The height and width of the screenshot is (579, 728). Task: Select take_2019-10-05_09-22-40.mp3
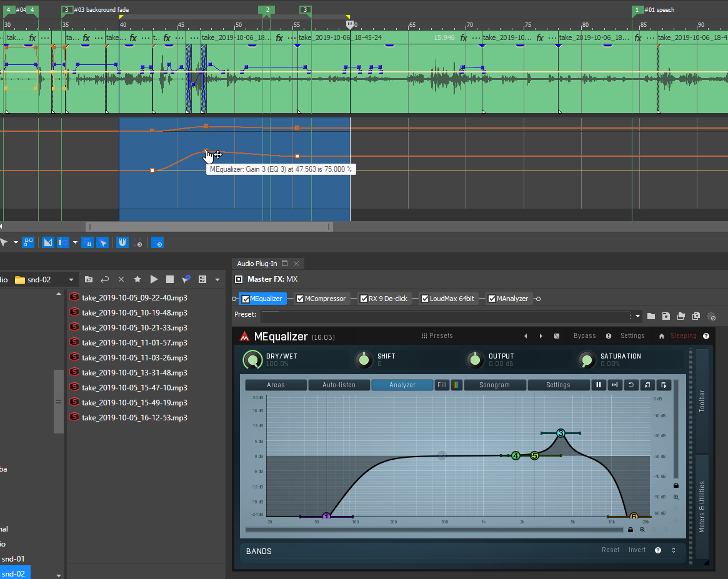(134, 298)
